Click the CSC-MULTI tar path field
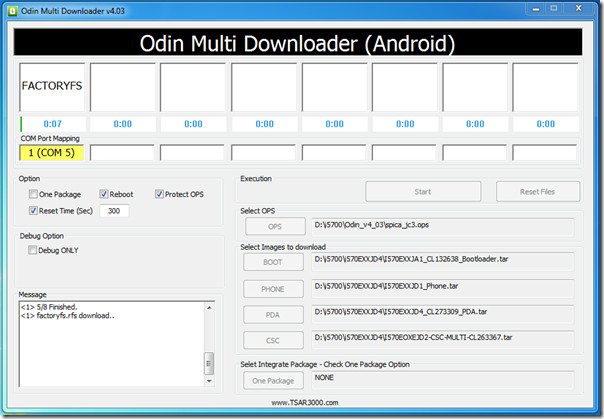The width and height of the screenshot is (604, 419). (x=443, y=340)
